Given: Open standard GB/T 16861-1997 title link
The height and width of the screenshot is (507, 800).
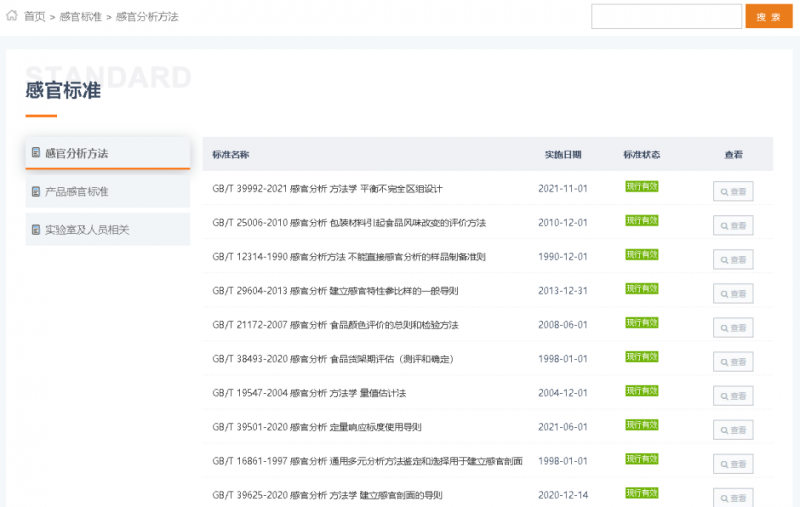Looking at the screenshot, I should [x=367, y=460].
